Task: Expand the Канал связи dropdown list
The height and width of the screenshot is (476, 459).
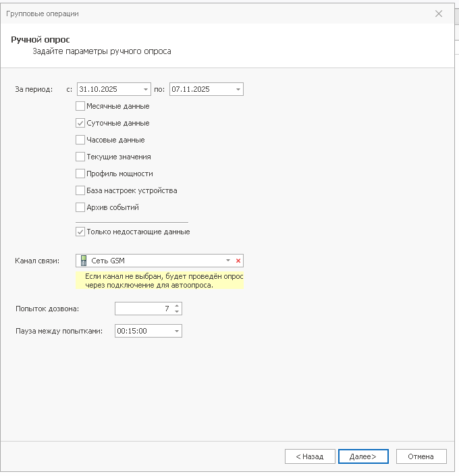Action: click(227, 261)
